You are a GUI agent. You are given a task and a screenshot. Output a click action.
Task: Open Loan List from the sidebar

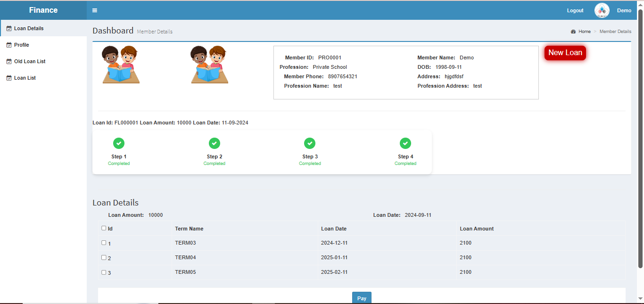[25, 78]
